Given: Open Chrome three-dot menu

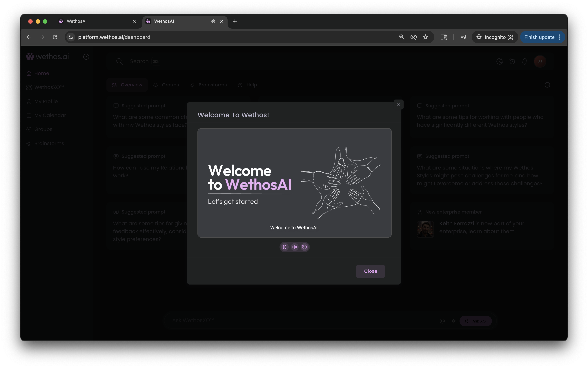Looking at the screenshot, I should pyautogui.click(x=559, y=37).
